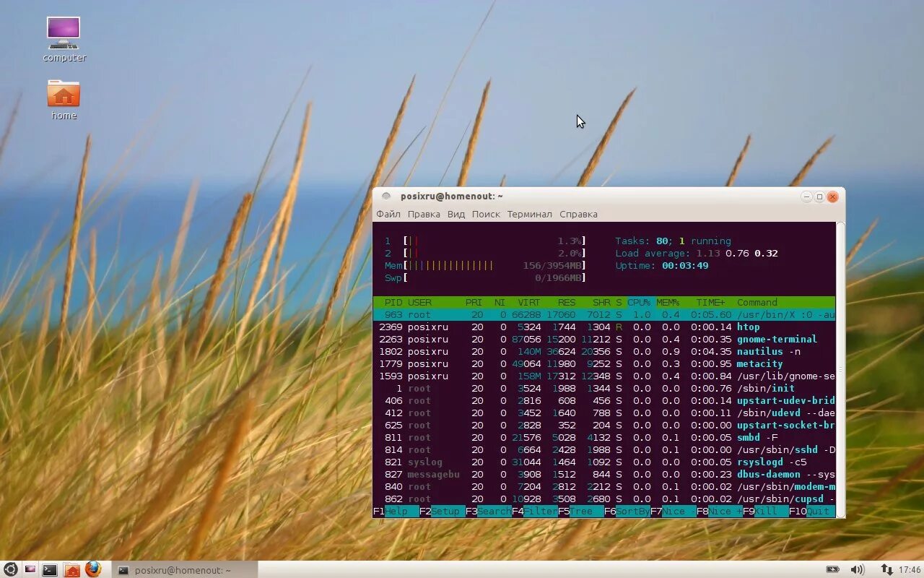Open the Поиск menu
The height and width of the screenshot is (578, 924).
(486, 214)
